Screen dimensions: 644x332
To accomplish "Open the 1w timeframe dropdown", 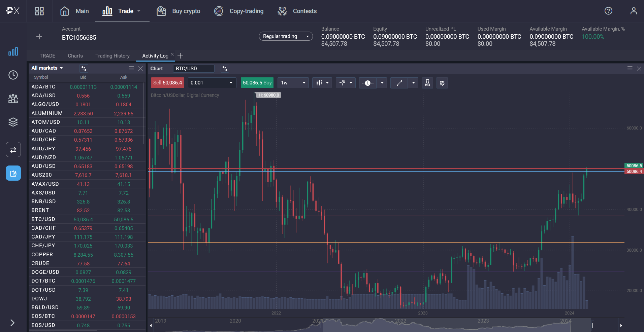I will click(293, 83).
